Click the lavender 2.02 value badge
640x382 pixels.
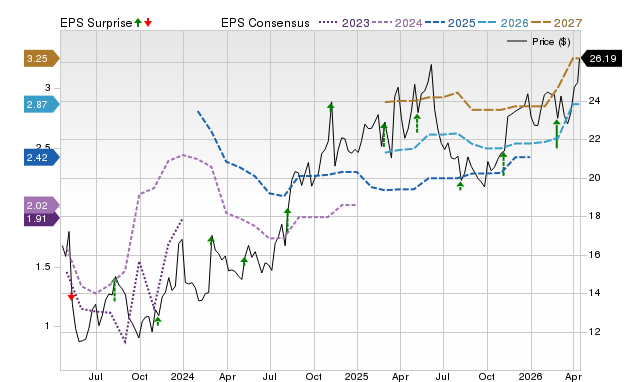(42, 205)
